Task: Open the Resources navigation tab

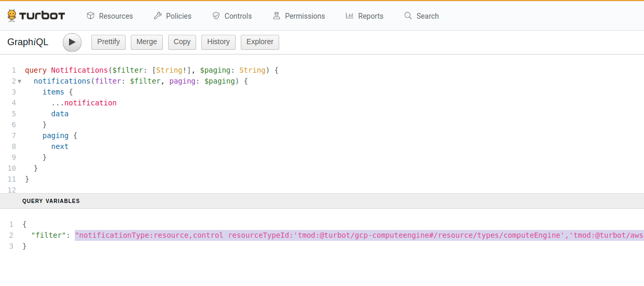Action: click(109, 16)
